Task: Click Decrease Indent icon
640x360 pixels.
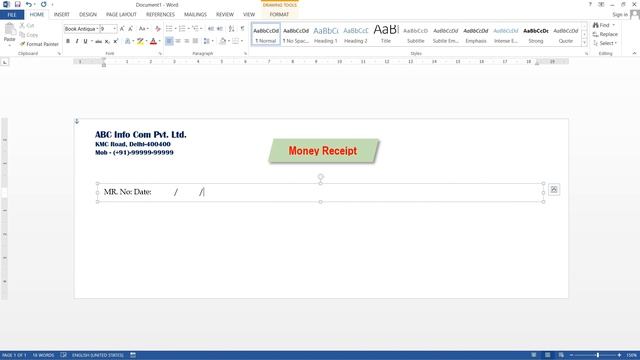Action: coord(211,29)
